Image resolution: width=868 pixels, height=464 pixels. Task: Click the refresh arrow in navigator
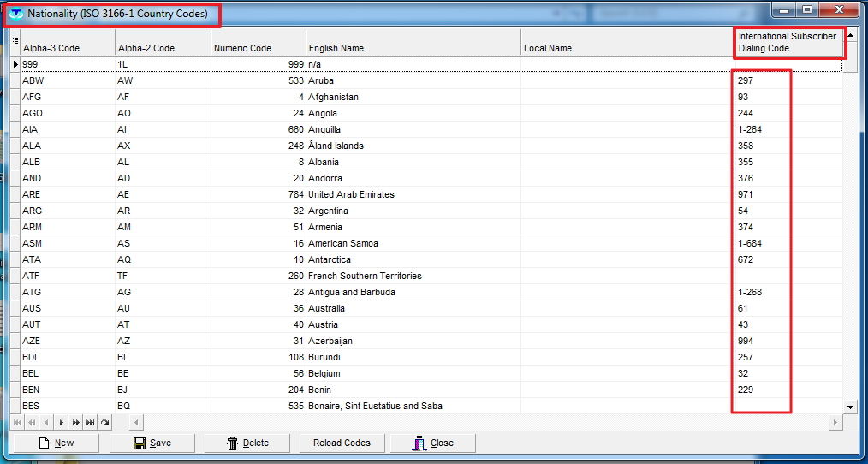105,423
